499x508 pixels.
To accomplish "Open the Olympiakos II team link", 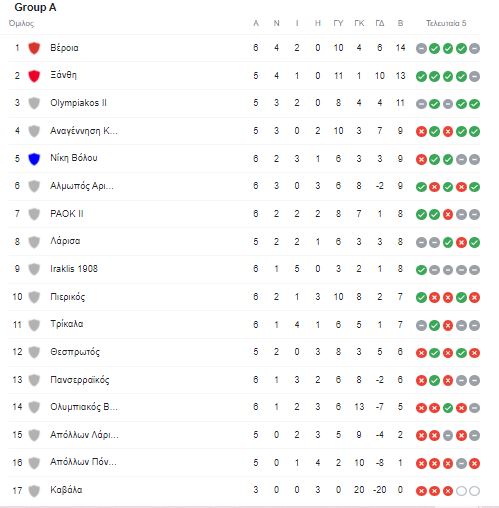I will 78,103.
